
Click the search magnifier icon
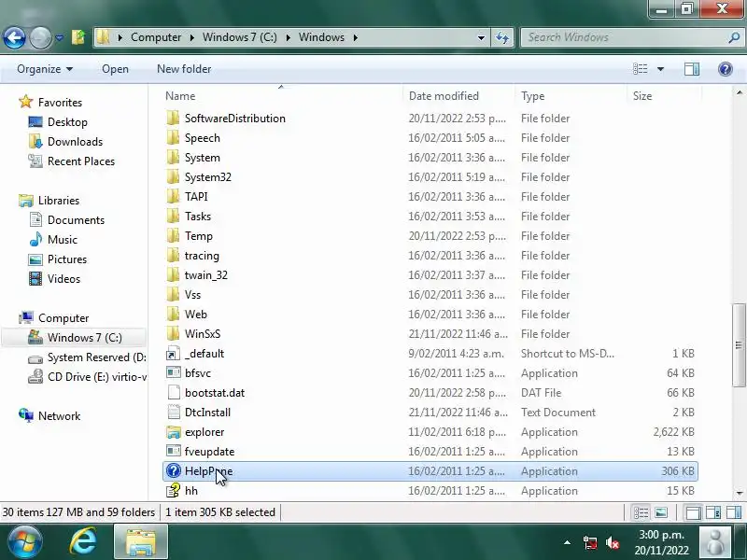(734, 37)
